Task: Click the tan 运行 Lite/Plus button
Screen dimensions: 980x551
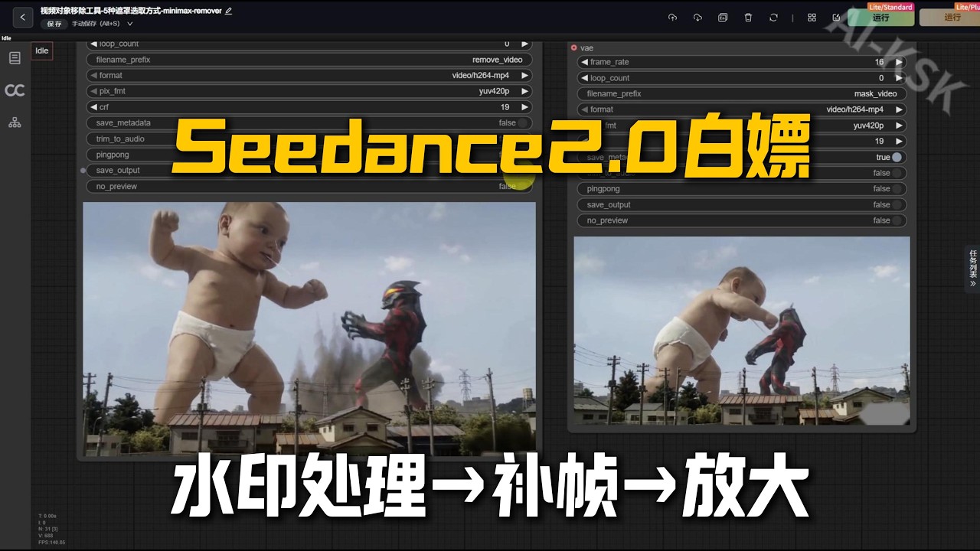Action: click(949, 17)
